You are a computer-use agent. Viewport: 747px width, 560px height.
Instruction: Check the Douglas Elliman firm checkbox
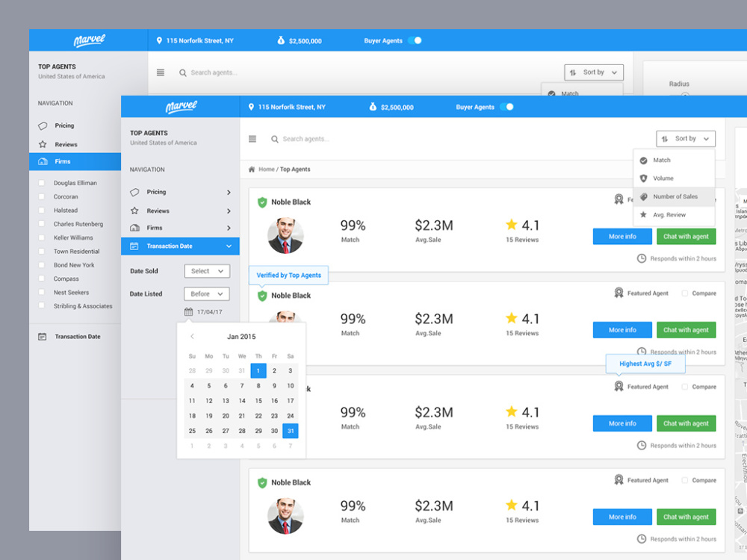click(x=41, y=183)
